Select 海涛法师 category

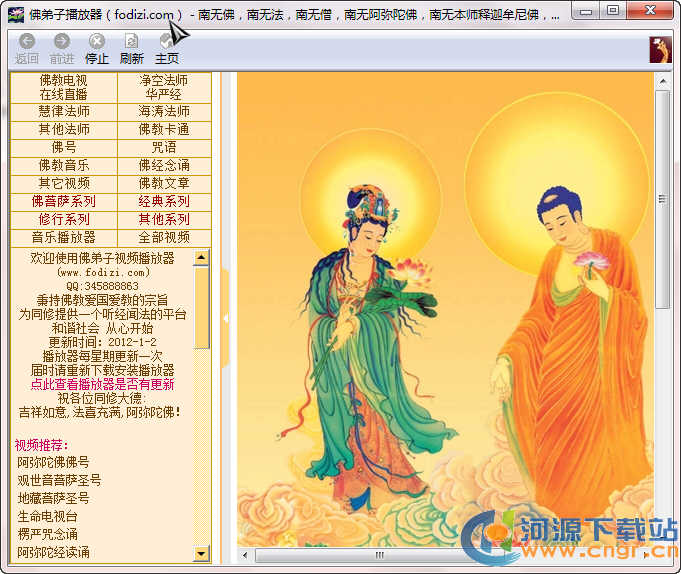[164, 112]
